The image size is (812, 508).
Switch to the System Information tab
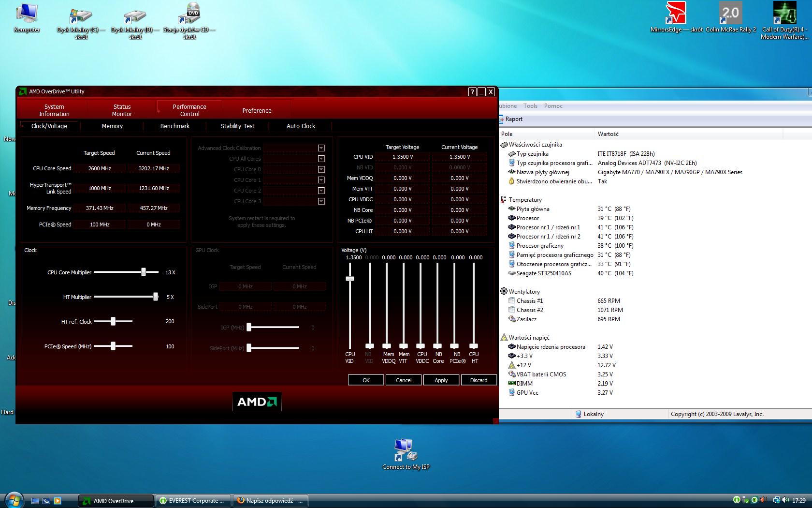[x=54, y=110]
